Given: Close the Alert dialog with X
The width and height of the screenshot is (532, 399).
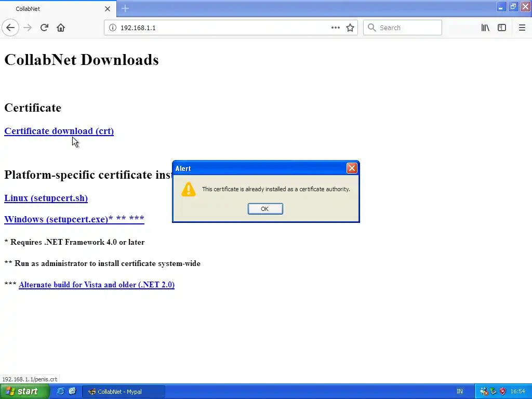Looking at the screenshot, I should [352, 168].
